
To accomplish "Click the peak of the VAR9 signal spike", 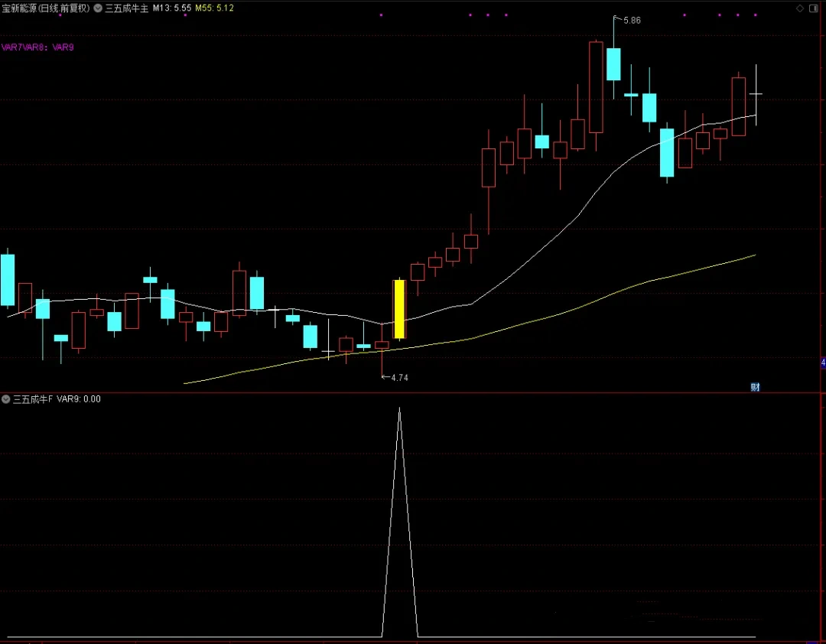I will (399, 410).
